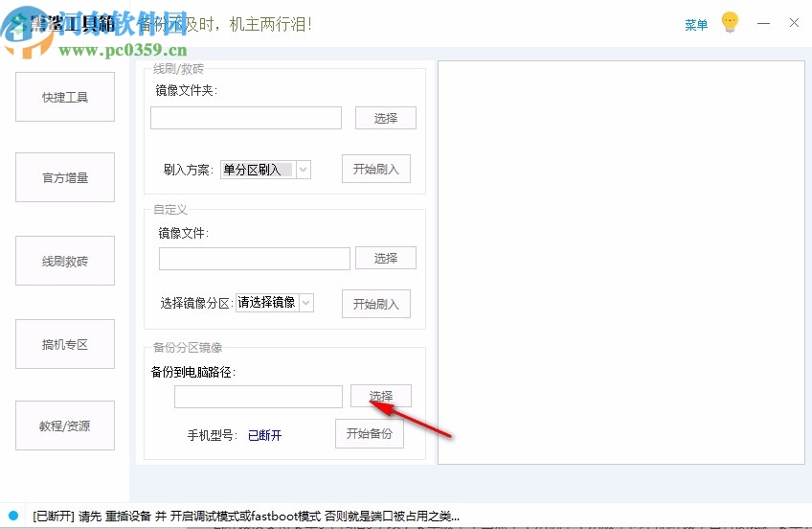This screenshot has width=812, height=529.
Task: Click the 开始备份 button
Action: click(x=370, y=433)
